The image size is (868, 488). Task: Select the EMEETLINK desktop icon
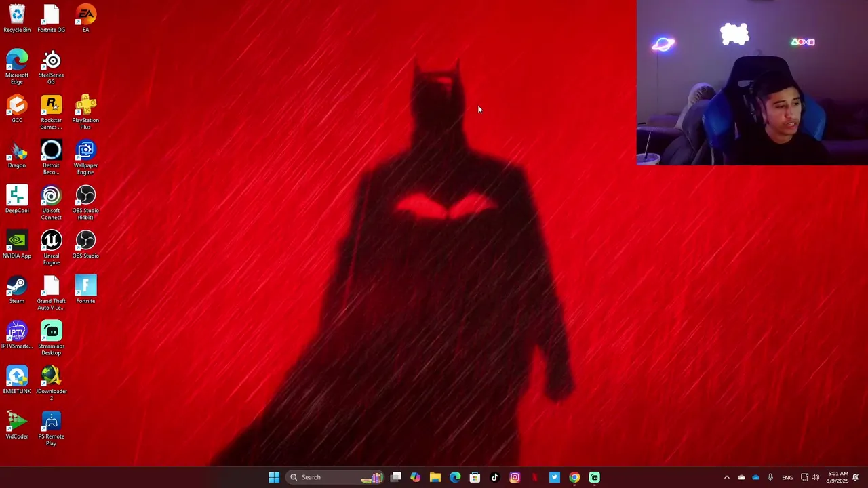pyautogui.click(x=17, y=380)
